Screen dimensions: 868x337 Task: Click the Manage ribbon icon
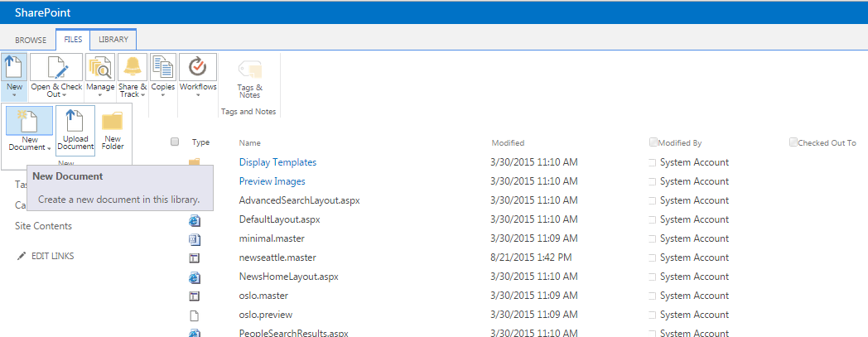[100, 68]
